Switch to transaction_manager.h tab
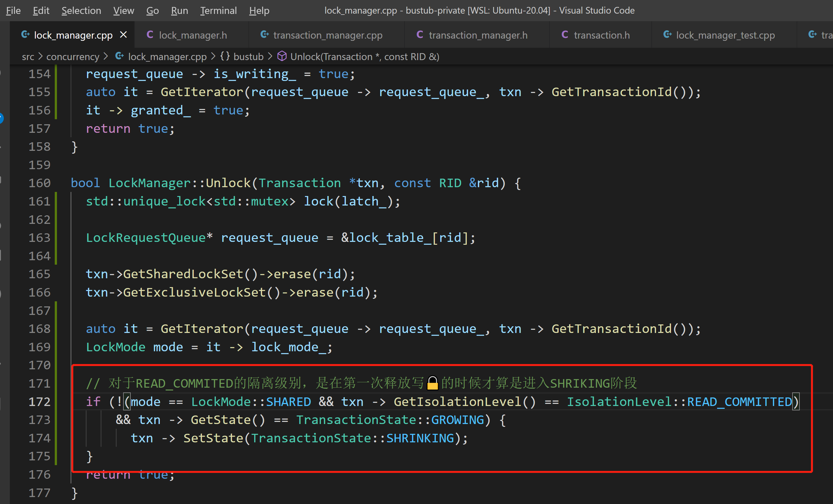Viewport: 833px width, 504px height. [x=477, y=35]
